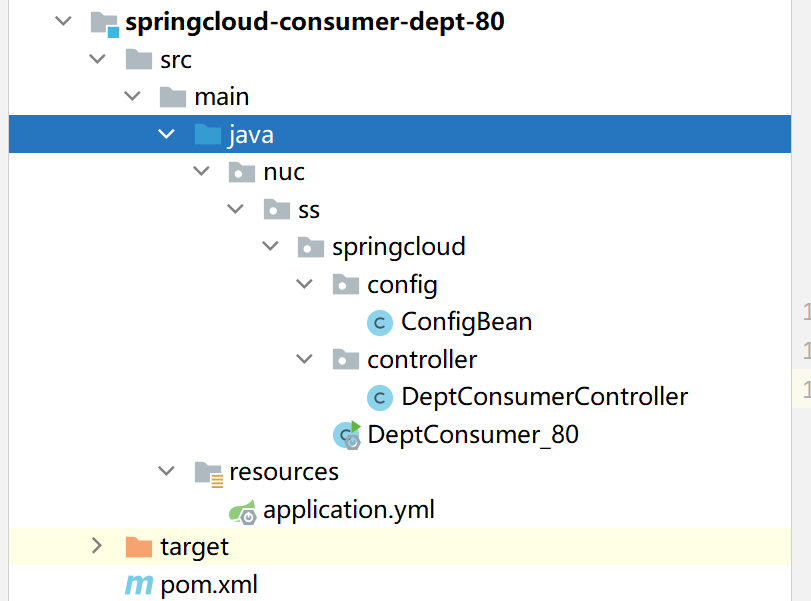Click the blue java source root icon
This screenshot has height=601, width=811.
pos(208,134)
